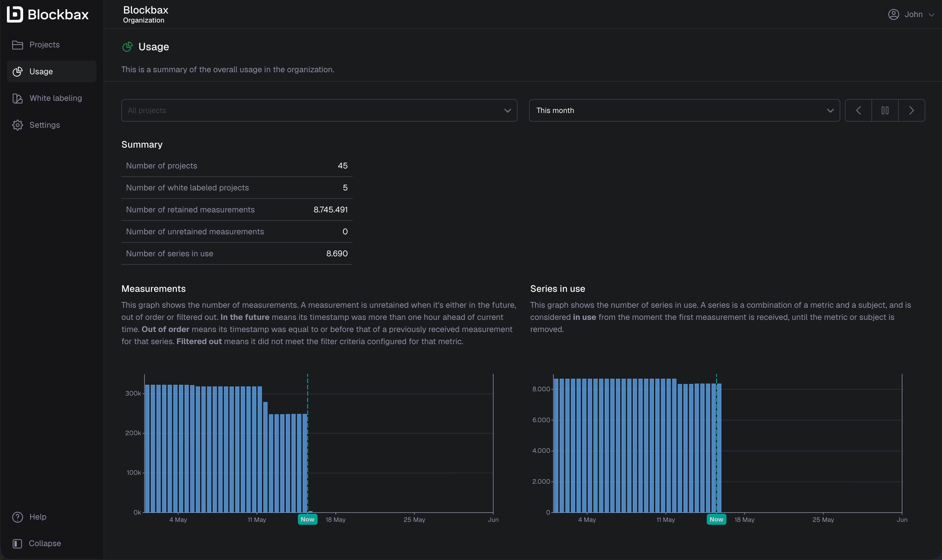
Task: Click 18 May label on Series graph
Action: [x=744, y=520]
